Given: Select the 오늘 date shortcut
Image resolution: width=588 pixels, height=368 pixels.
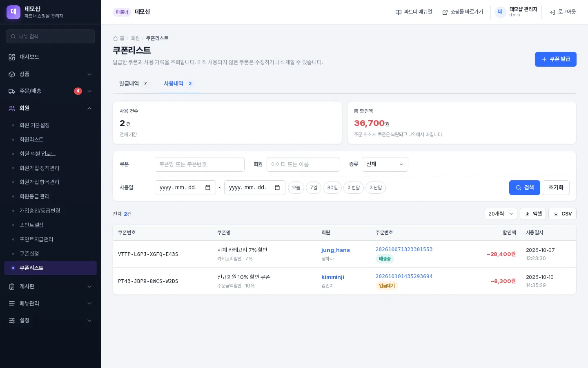Looking at the screenshot, I should point(296,188).
